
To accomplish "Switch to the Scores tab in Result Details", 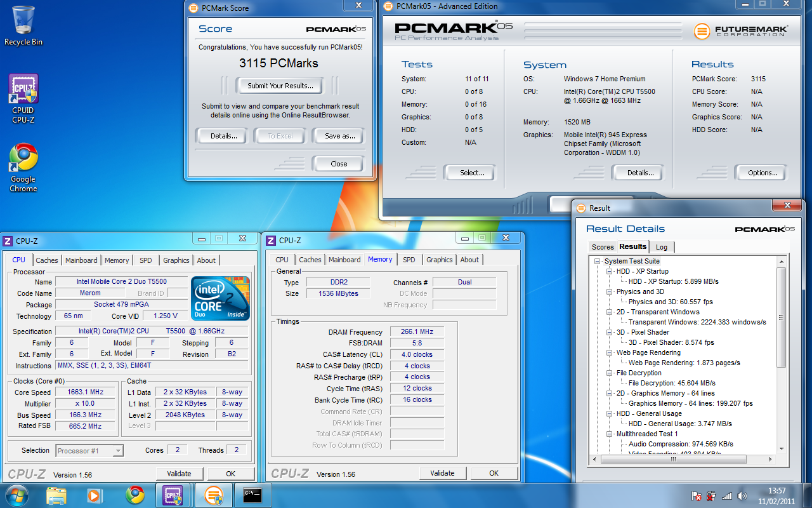I will click(603, 247).
